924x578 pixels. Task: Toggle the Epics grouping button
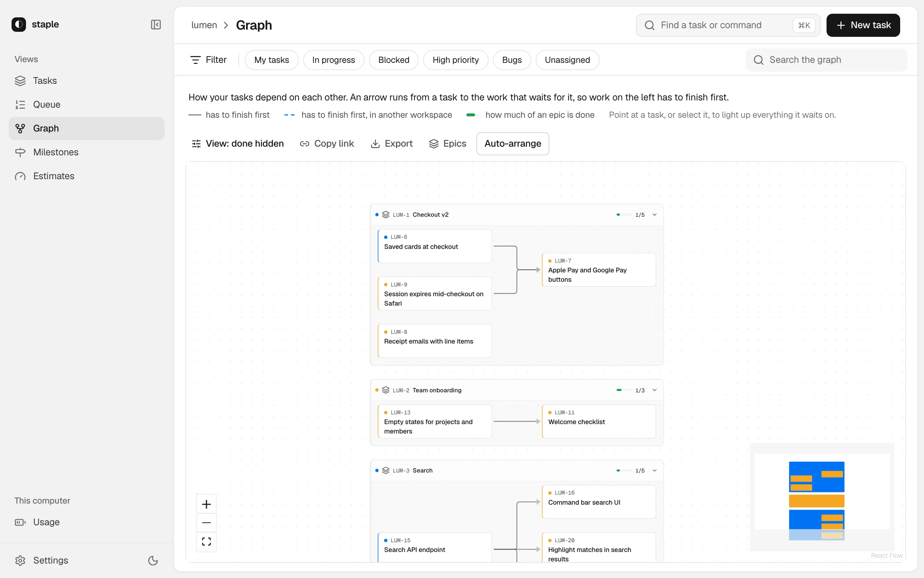(448, 144)
